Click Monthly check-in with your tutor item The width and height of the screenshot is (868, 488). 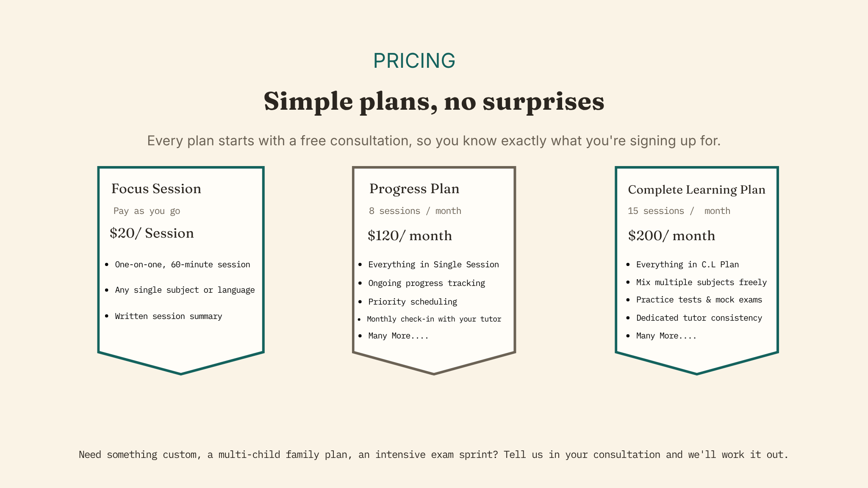(434, 319)
